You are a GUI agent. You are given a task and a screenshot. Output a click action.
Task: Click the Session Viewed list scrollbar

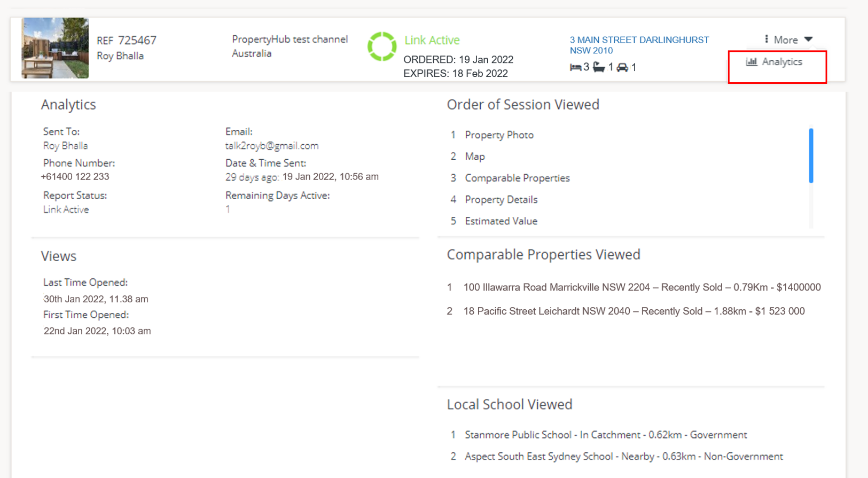coord(811,156)
